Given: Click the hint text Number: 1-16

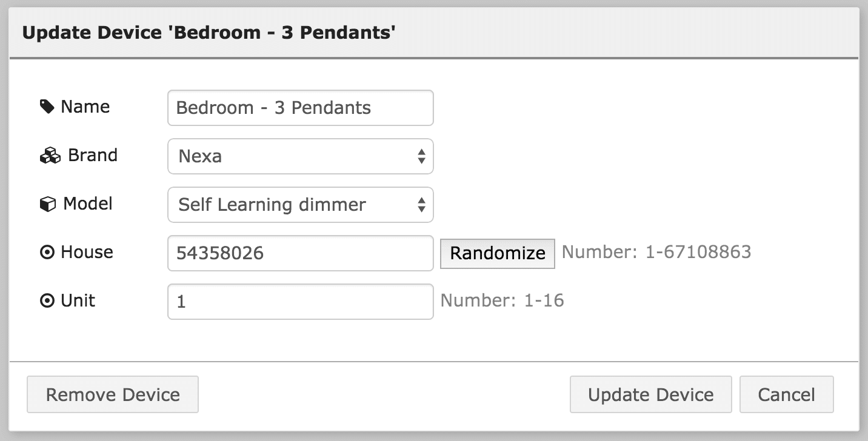Looking at the screenshot, I should click(502, 300).
